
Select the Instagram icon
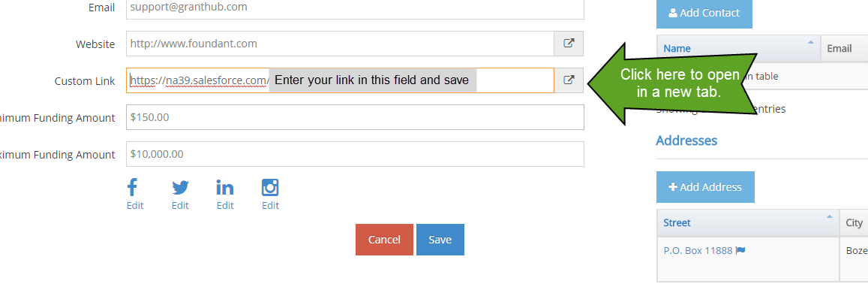(270, 188)
